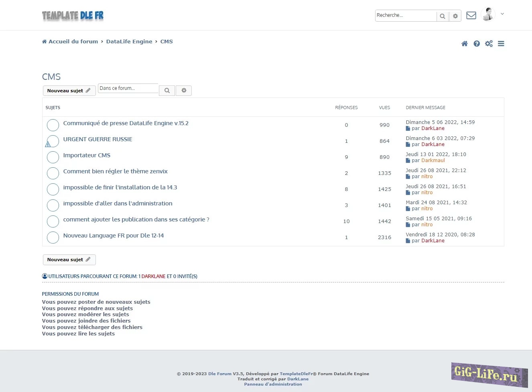
Task: Open the moderation gears icon
Action: (x=489, y=44)
